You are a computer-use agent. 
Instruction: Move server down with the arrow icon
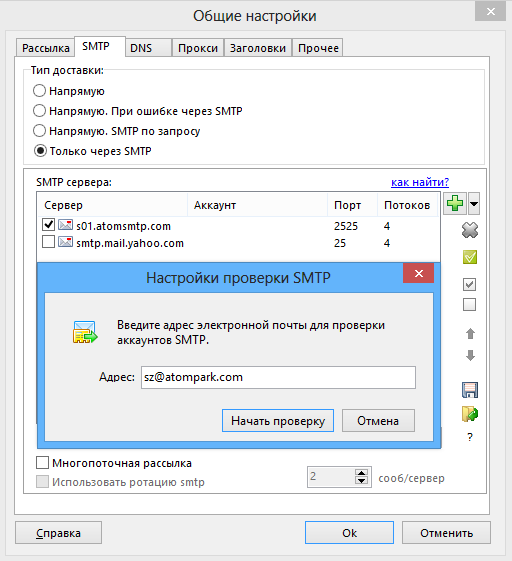pyautogui.click(x=470, y=355)
